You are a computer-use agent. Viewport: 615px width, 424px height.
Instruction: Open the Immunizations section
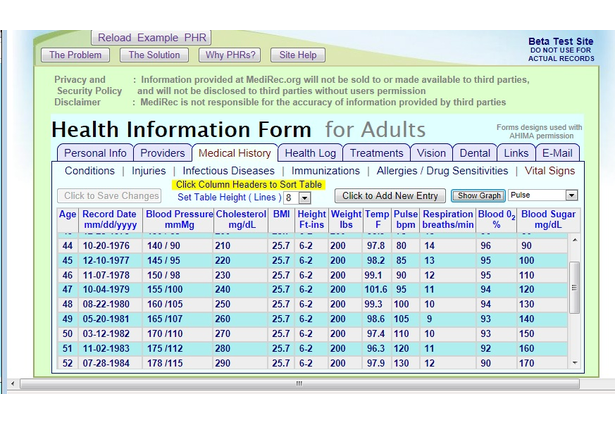click(325, 171)
